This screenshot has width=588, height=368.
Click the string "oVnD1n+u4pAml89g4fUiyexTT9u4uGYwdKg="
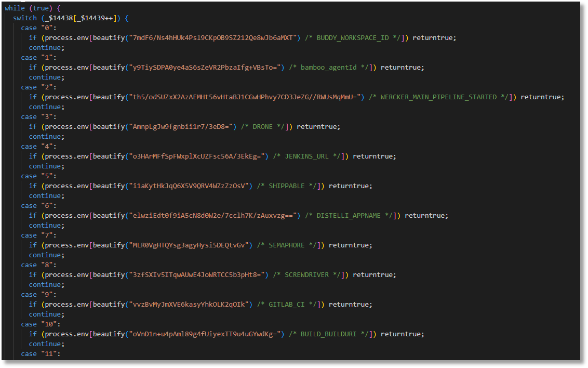coord(205,334)
